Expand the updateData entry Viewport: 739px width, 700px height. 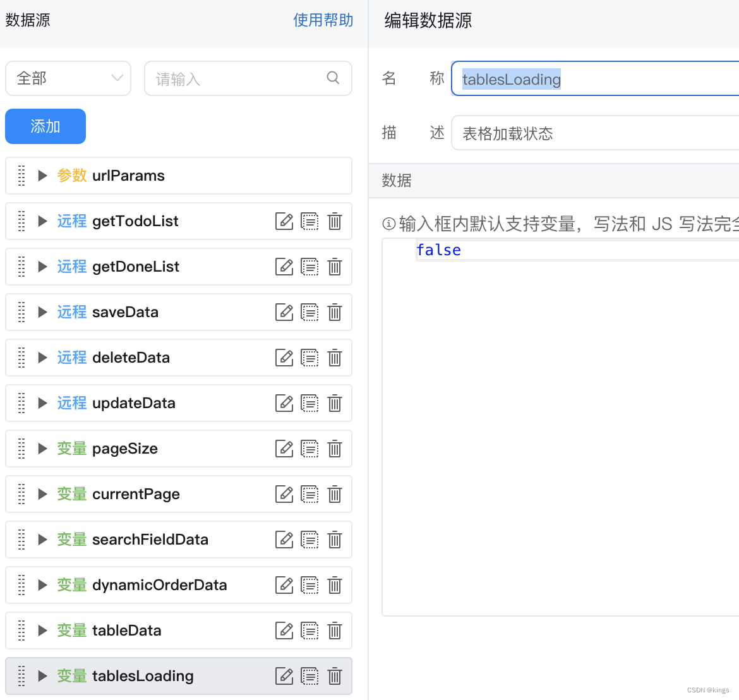[x=42, y=403]
